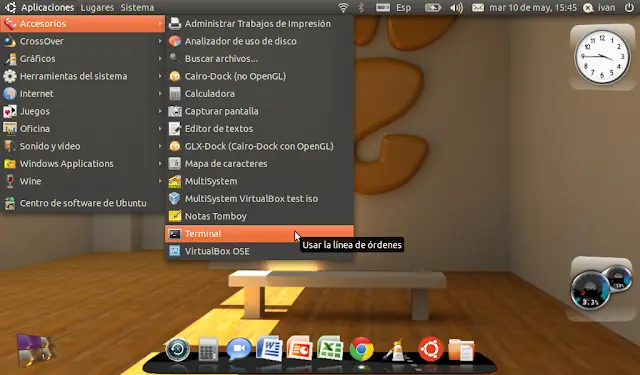Open PowerPoint from the dock
Screen dimensions: 640x375
300,348
